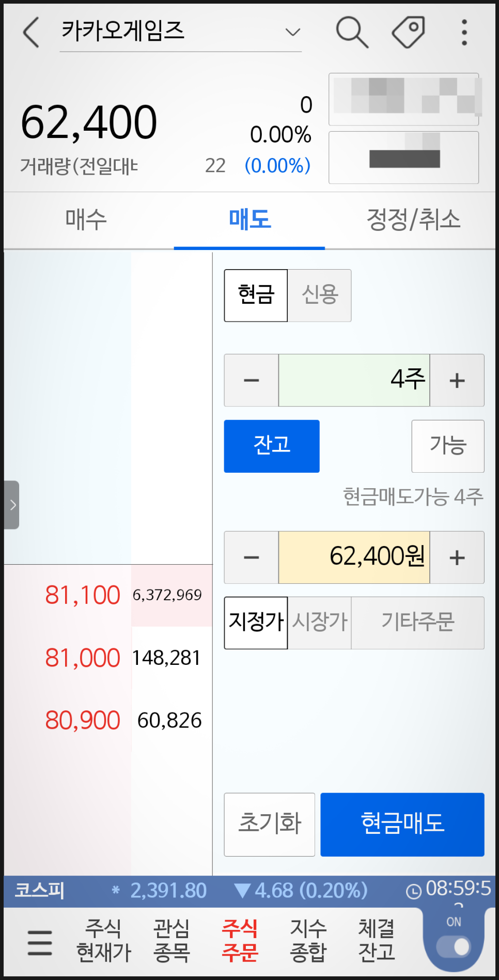Increase the price with the plus button
Screen dimensions: 499x980
pos(457,557)
